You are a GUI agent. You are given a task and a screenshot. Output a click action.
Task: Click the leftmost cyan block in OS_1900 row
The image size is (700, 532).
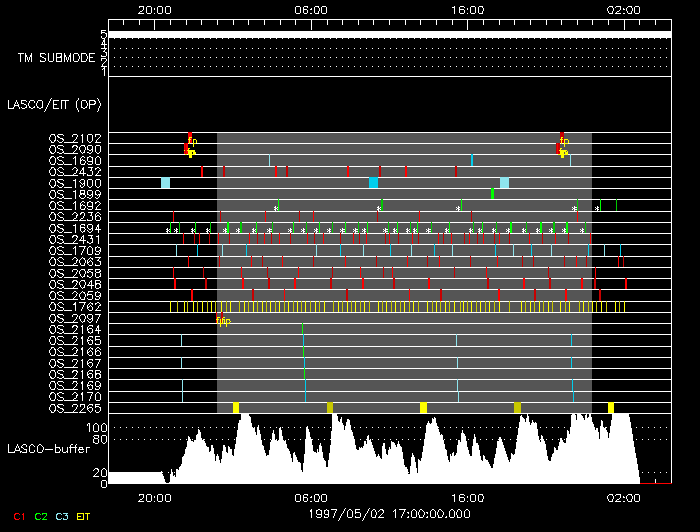tap(165, 183)
